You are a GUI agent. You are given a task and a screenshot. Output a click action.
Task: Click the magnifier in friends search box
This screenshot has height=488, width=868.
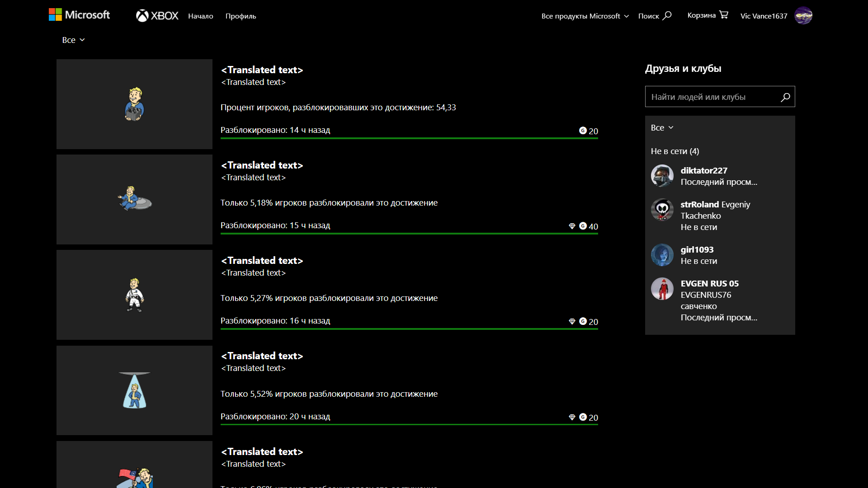coord(786,97)
